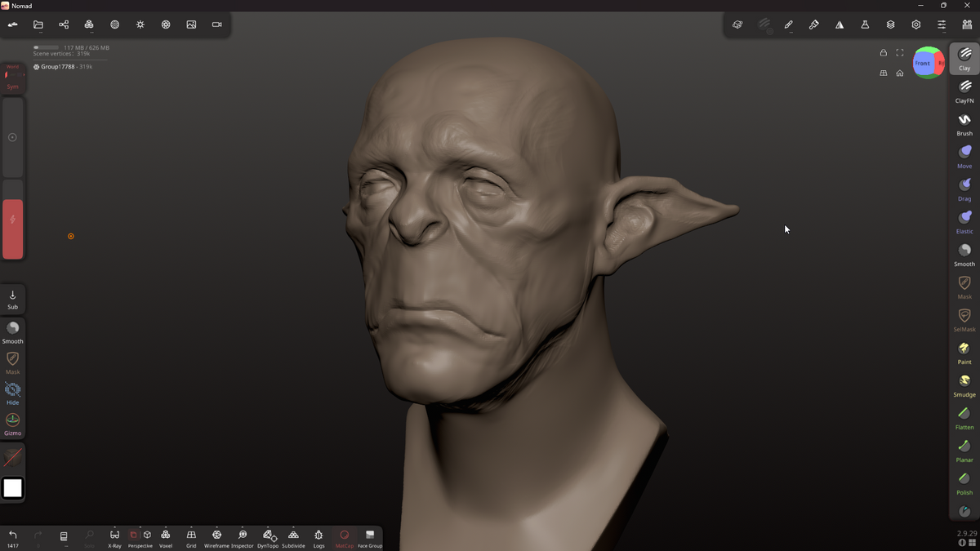Open the Primitive shapes menu icon
980x551 pixels.
pyautogui.click(x=737, y=24)
